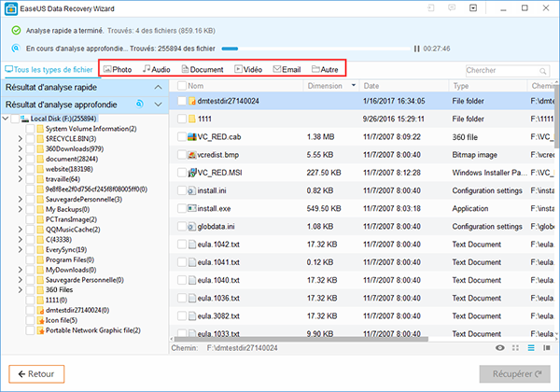The width and height of the screenshot is (560, 392).
Task: Collapse the Local Disk (F:) tree node
Action: pos(6,119)
